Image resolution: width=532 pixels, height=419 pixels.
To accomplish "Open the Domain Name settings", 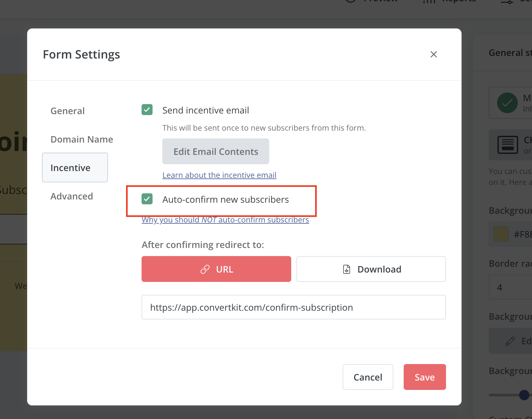I will tap(81, 139).
